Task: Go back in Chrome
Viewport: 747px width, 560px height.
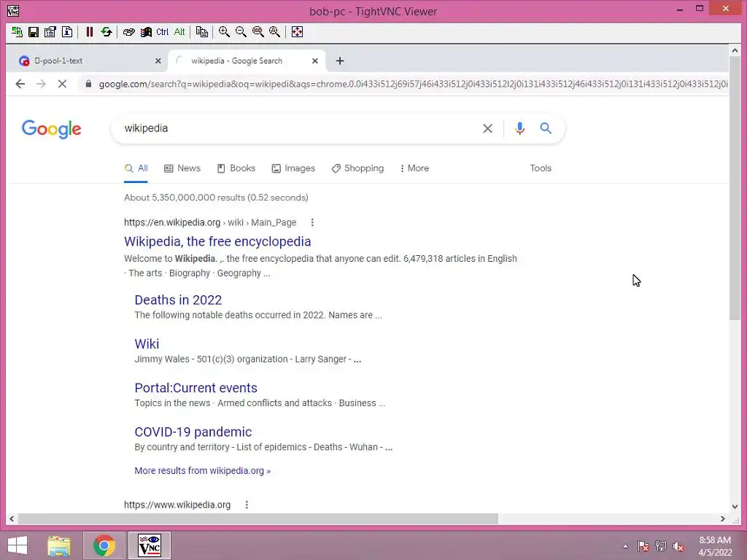Action: pos(20,85)
